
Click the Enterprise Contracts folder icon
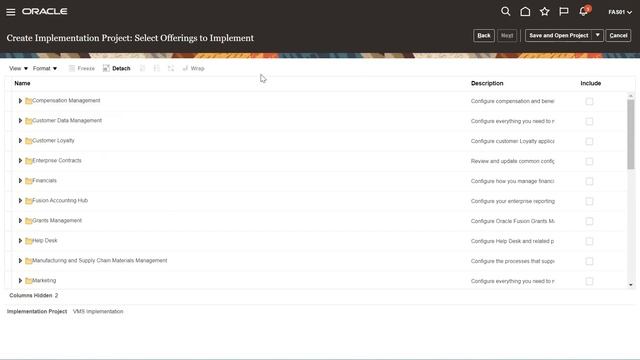[28, 161]
